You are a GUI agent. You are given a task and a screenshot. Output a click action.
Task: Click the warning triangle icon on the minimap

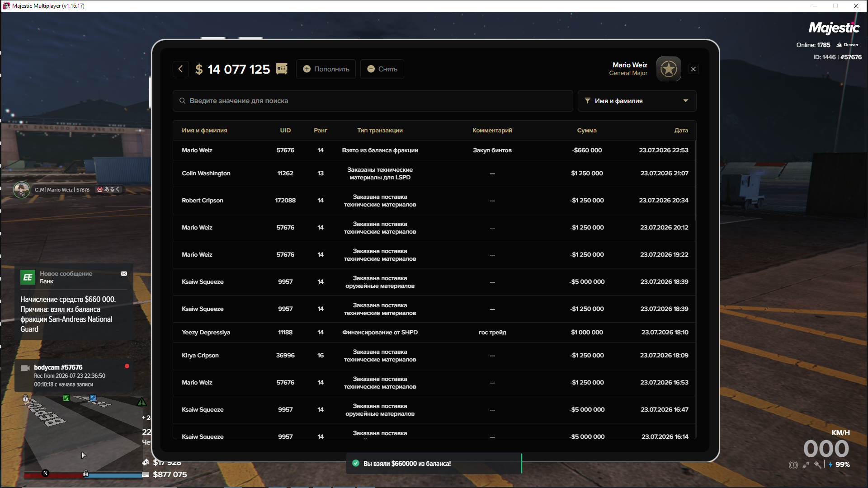pos(142,402)
